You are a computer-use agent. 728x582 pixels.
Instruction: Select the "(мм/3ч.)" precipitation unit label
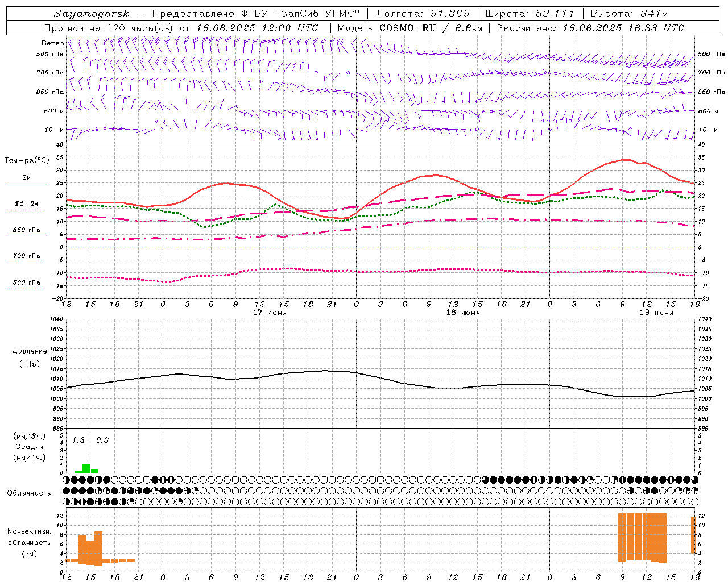29,436
